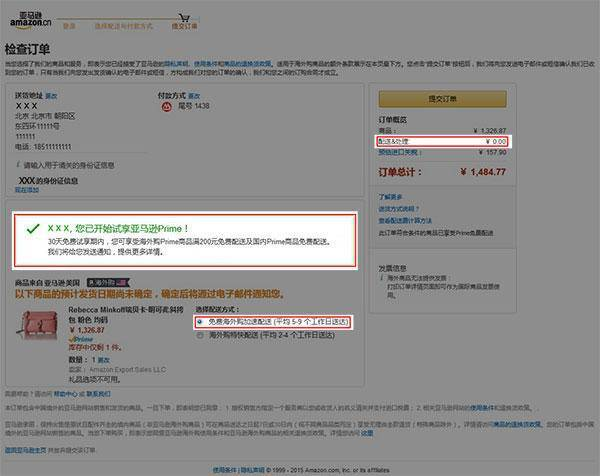Open the Rebecca Minkoff bag thumbnail
The width and height of the screenshot is (600, 476).
(x=37, y=325)
